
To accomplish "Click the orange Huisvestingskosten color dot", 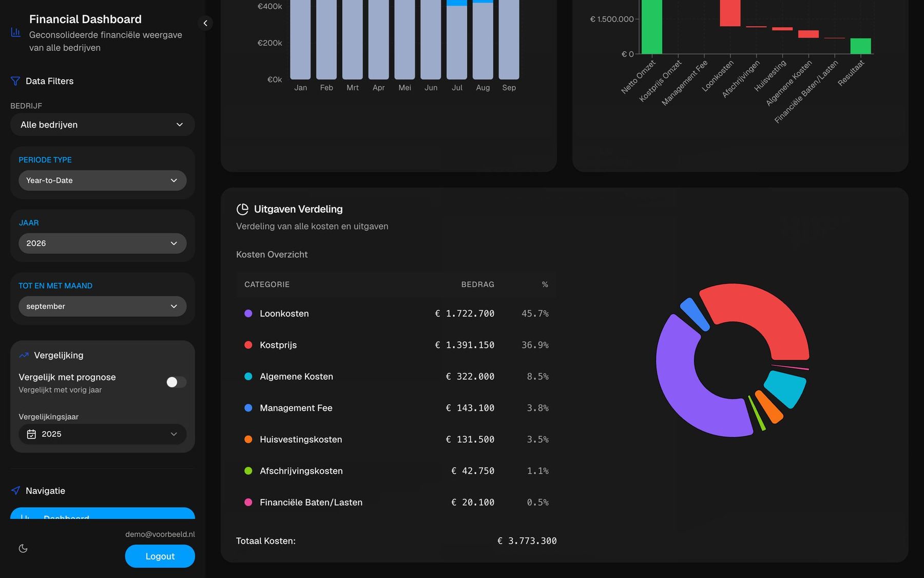I will [248, 439].
